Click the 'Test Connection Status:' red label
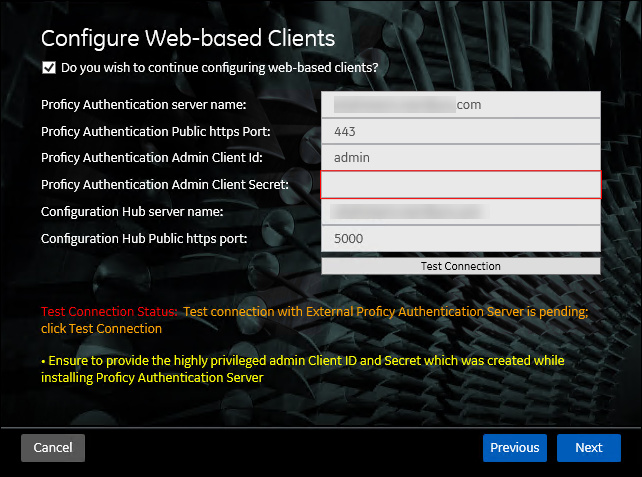This screenshot has height=477, width=642. [x=109, y=312]
